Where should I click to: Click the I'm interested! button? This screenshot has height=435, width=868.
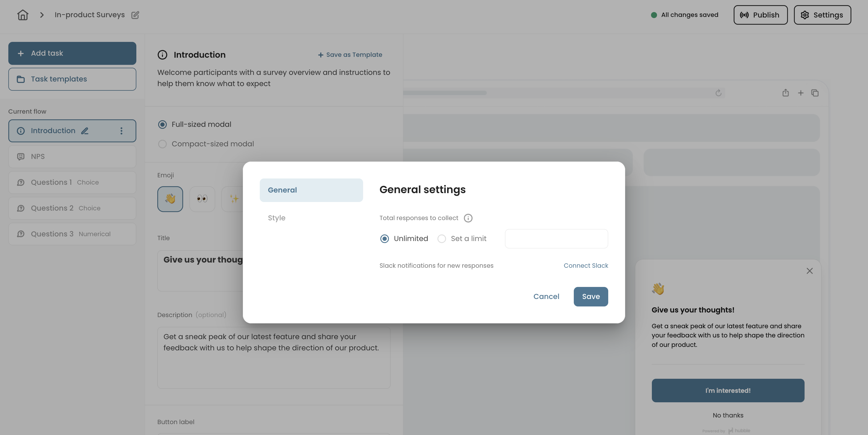click(x=728, y=391)
